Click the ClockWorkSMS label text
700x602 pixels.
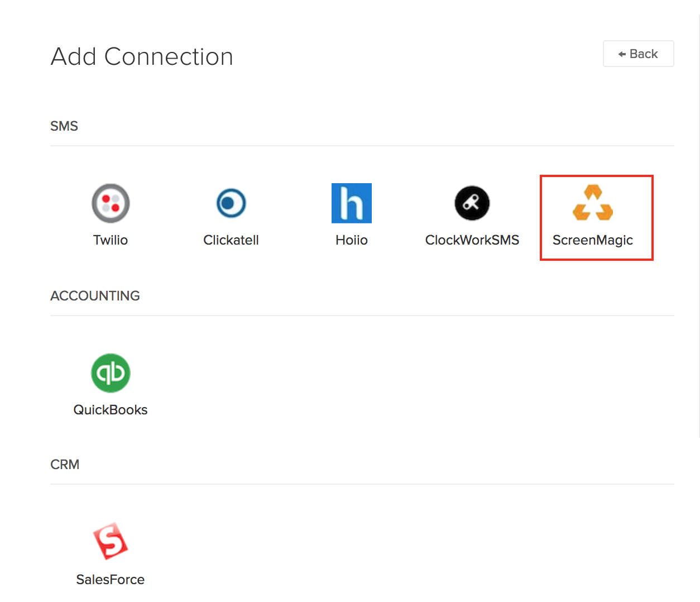(472, 240)
